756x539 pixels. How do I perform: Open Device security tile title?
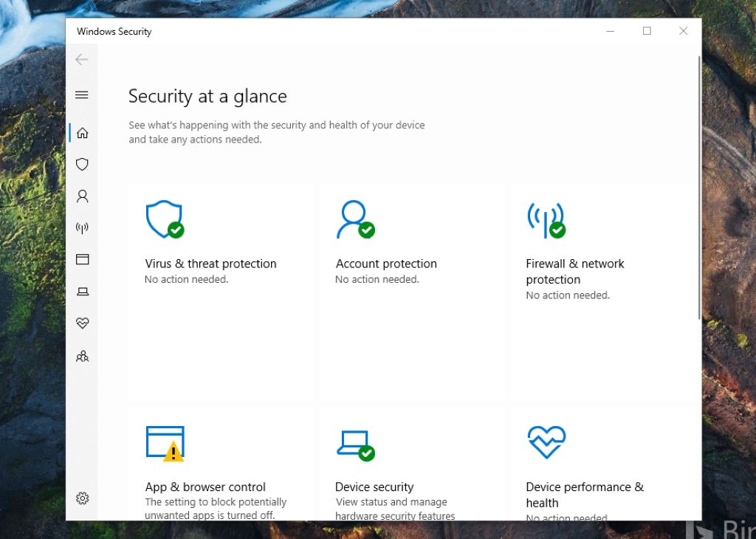click(374, 487)
